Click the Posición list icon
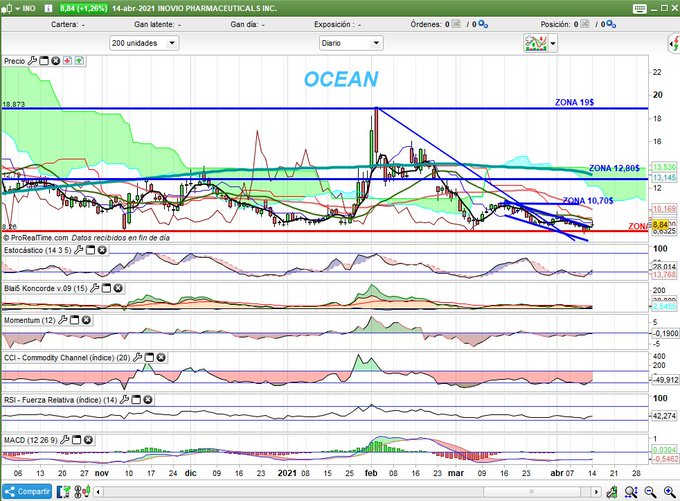This screenshot has height=501, width=680. tap(585, 24)
